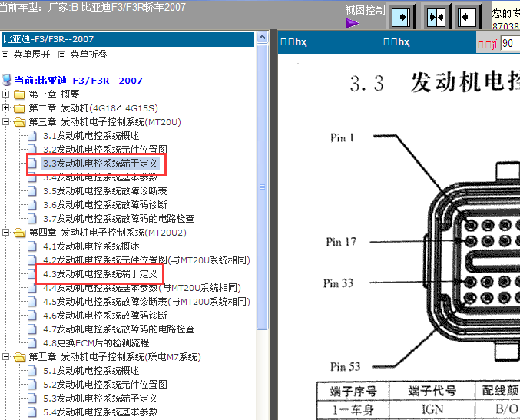Open 4.8更换ECM后的检测流程
This screenshot has height=420, width=520.
tap(96, 343)
